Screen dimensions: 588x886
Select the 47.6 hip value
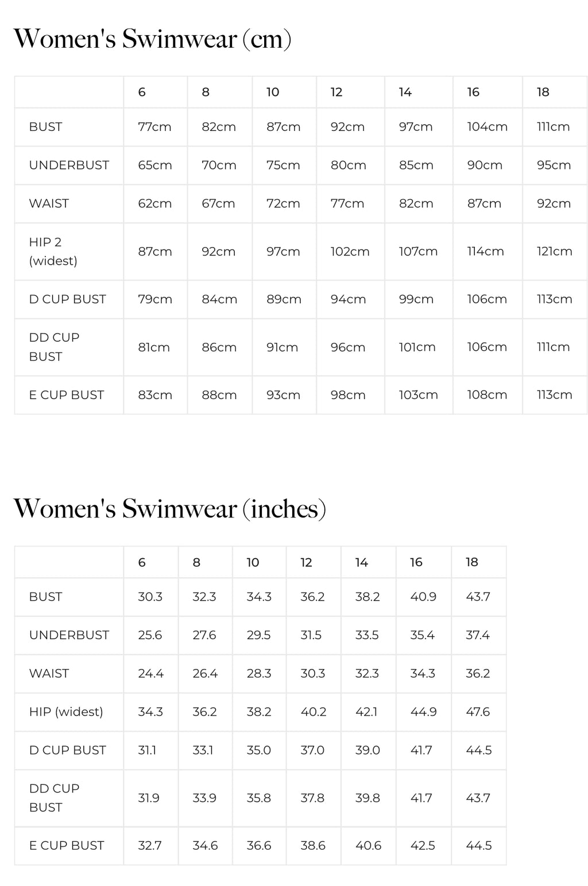(x=478, y=712)
